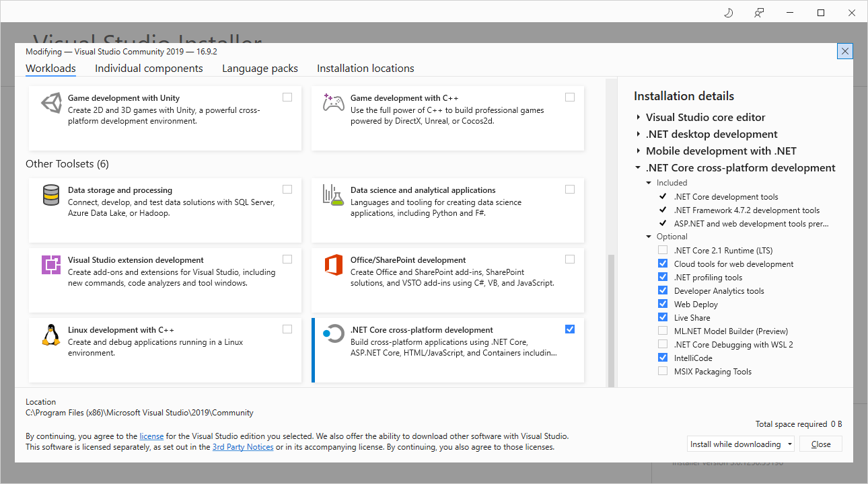Collapse the Included components section
The height and width of the screenshot is (484, 868).
(649, 183)
